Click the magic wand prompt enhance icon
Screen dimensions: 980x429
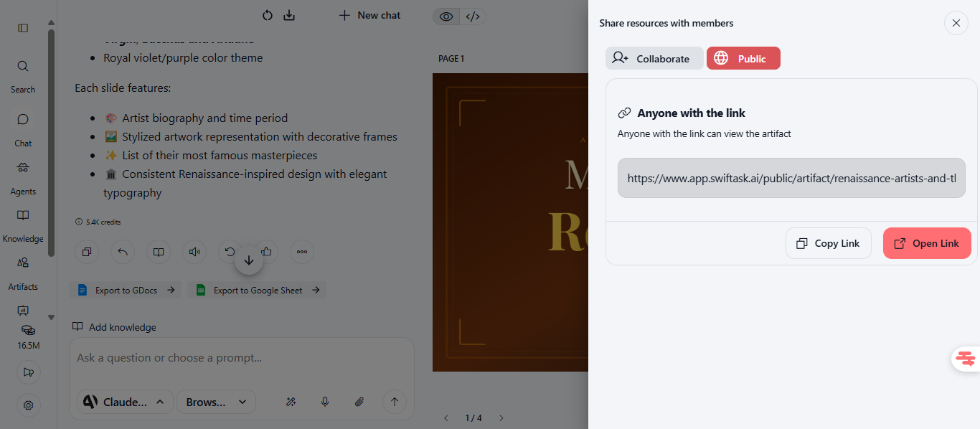[291, 402]
